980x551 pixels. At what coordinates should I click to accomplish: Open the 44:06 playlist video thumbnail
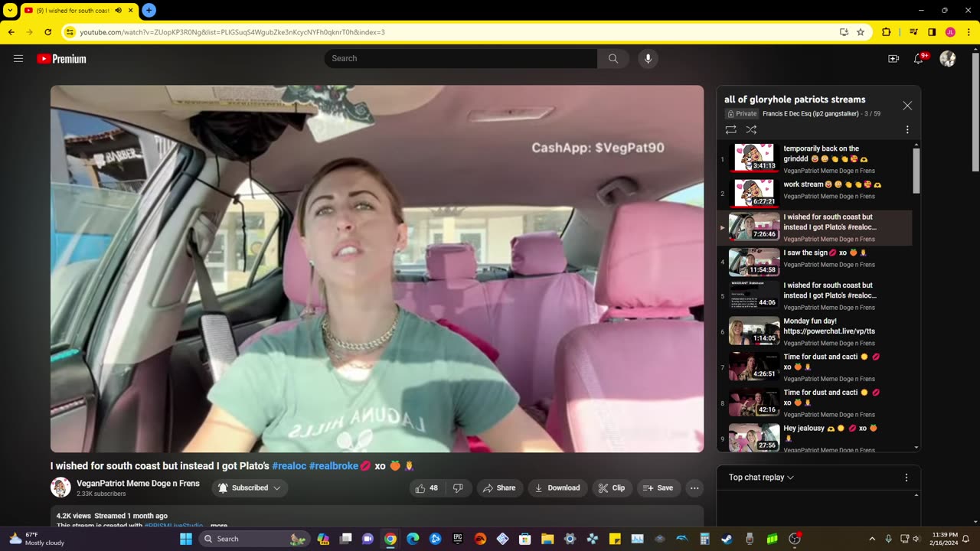754,295
